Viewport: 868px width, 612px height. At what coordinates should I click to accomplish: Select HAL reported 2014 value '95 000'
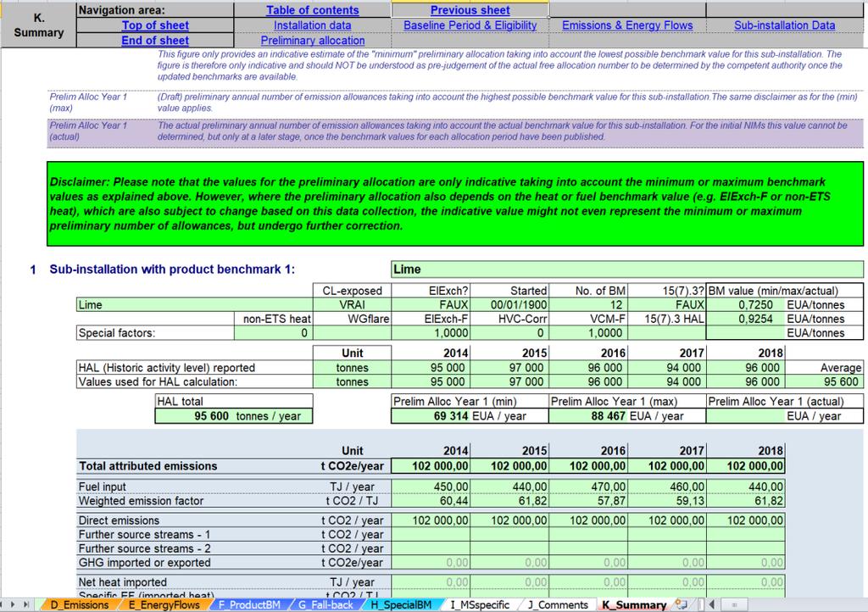[431, 367]
